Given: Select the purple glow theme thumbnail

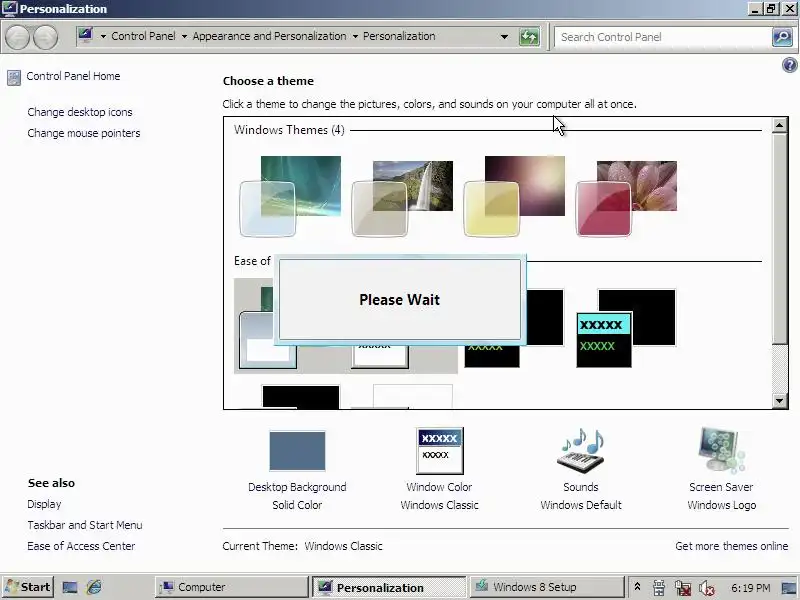Looking at the screenshot, I should 514,196.
